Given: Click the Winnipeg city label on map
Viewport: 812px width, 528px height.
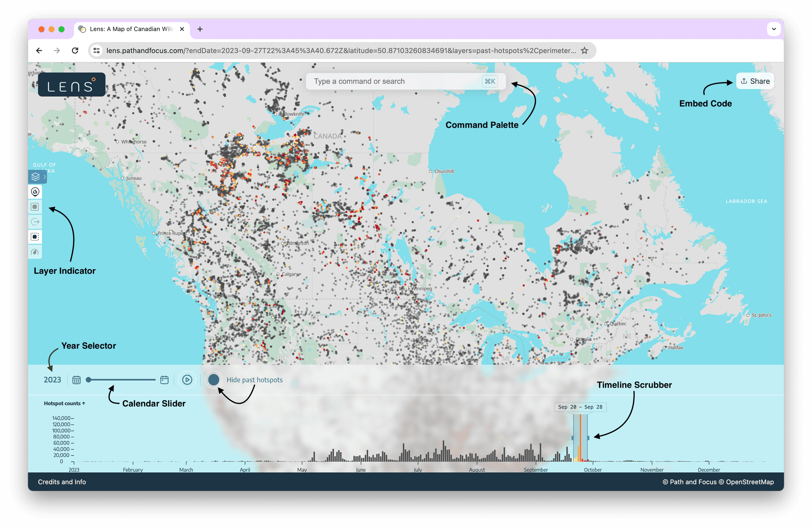Looking at the screenshot, I should tap(421, 289).
